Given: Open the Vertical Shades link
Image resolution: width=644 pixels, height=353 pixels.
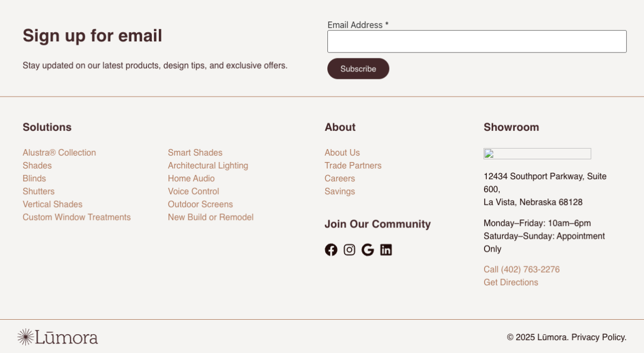Looking at the screenshot, I should click(x=53, y=204).
